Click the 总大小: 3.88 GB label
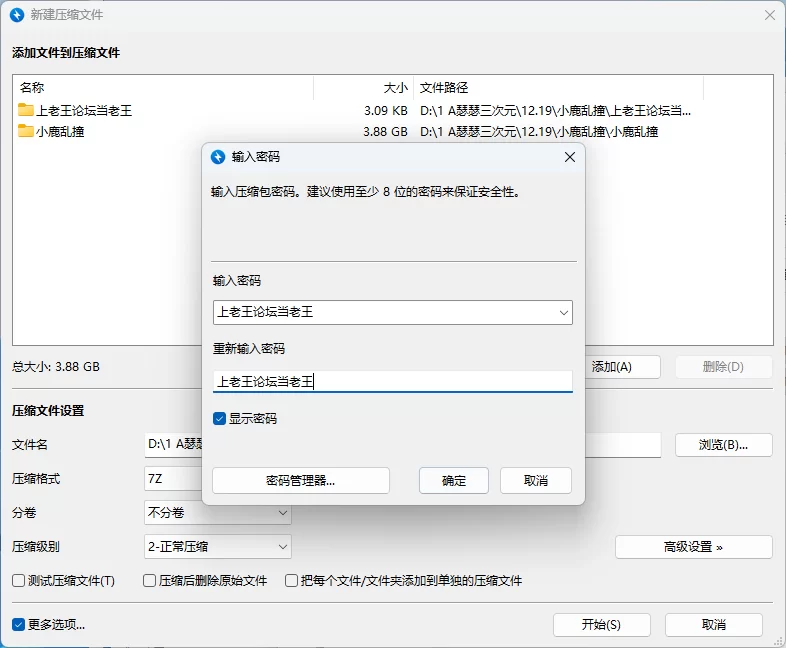 coord(56,367)
